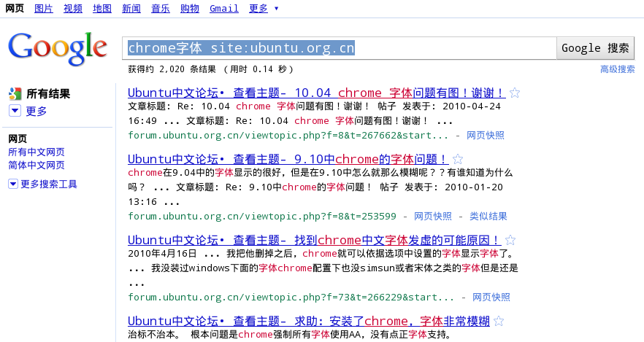This screenshot has height=342, width=644.
Task: Open the 更多 dropdown in top navigation
Action: (264, 9)
